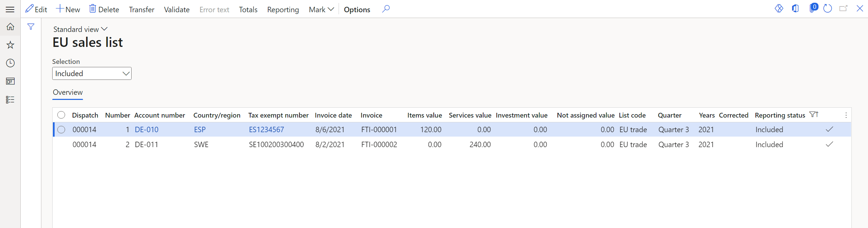The height and width of the screenshot is (228, 868).
Task: Open account link DE-010
Action: pos(146,129)
